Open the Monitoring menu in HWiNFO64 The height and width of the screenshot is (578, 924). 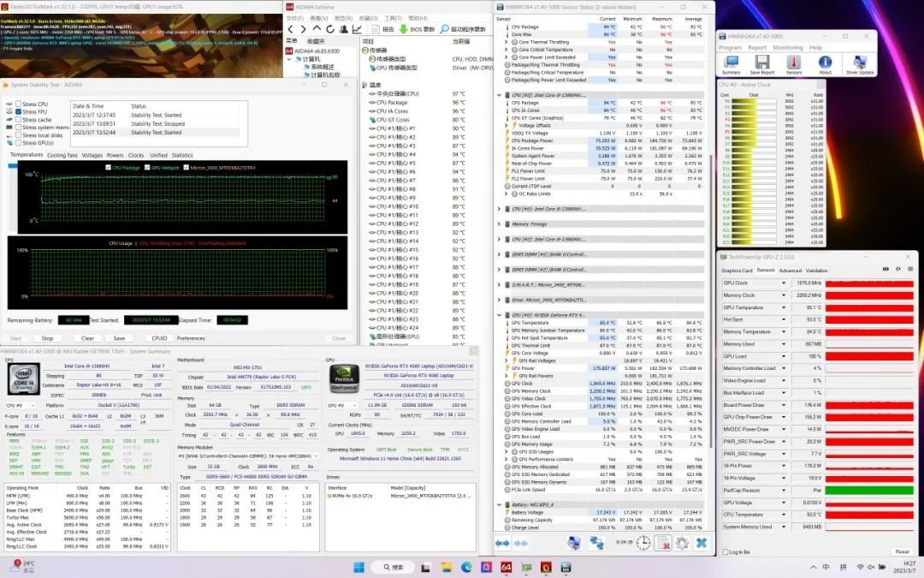coord(788,48)
